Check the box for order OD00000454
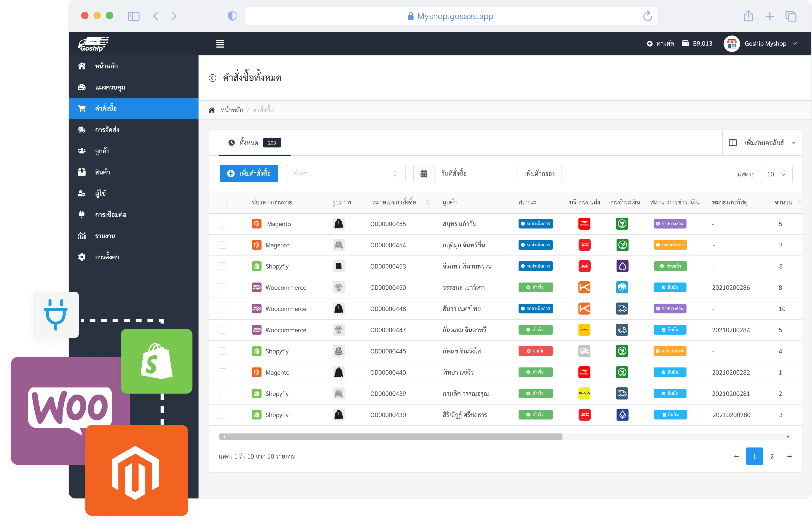Image resolution: width=812 pixels, height=530 pixels. pyautogui.click(x=222, y=245)
